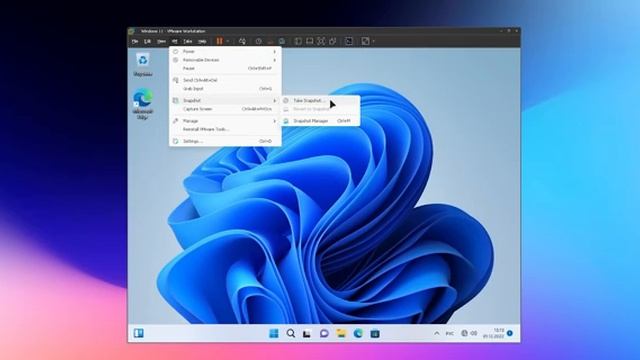
Task: Open the View menu in VMware
Action: point(162,41)
